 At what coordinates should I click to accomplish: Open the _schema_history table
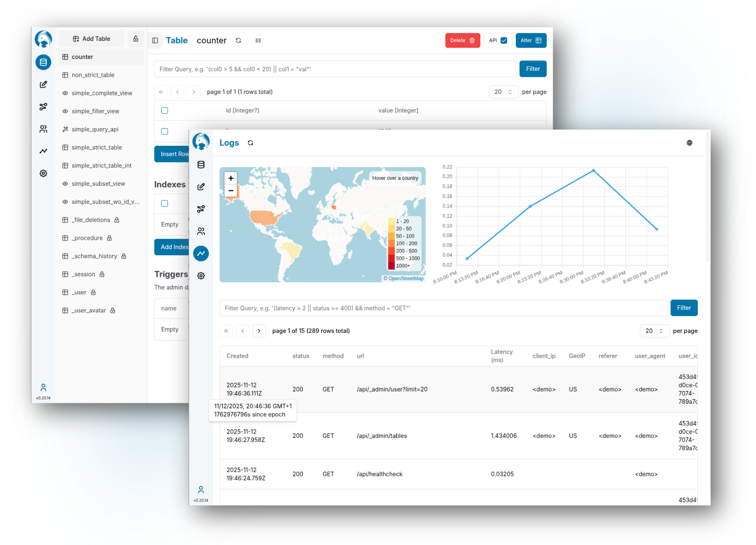pyautogui.click(x=94, y=256)
